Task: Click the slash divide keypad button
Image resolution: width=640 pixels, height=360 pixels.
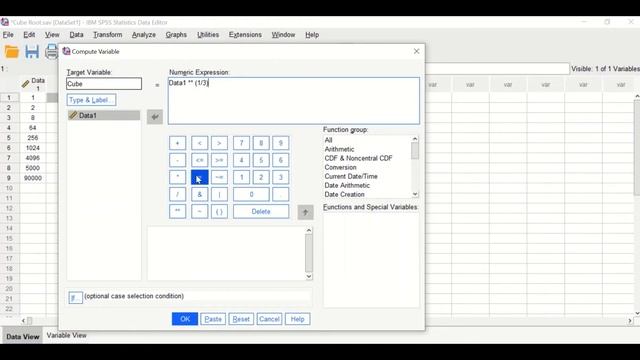Action: click(x=177, y=195)
